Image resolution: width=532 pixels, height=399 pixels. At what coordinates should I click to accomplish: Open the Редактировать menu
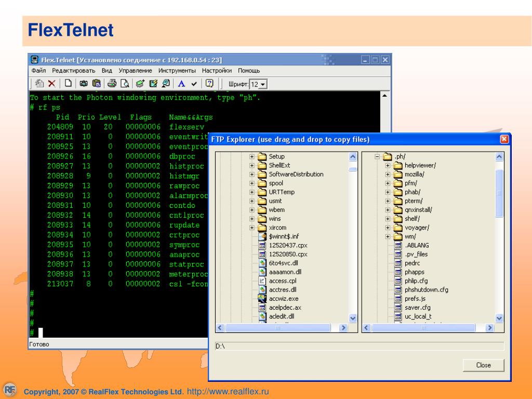pos(74,71)
